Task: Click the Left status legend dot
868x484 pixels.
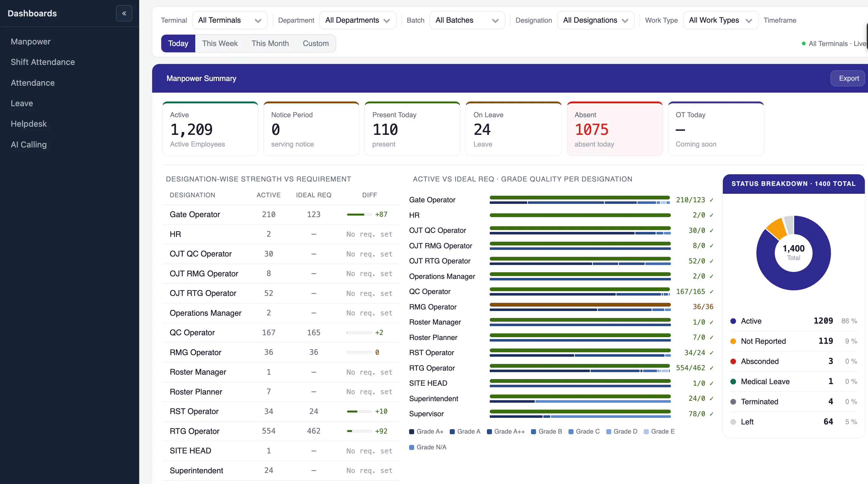Action: [x=733, y=422]
